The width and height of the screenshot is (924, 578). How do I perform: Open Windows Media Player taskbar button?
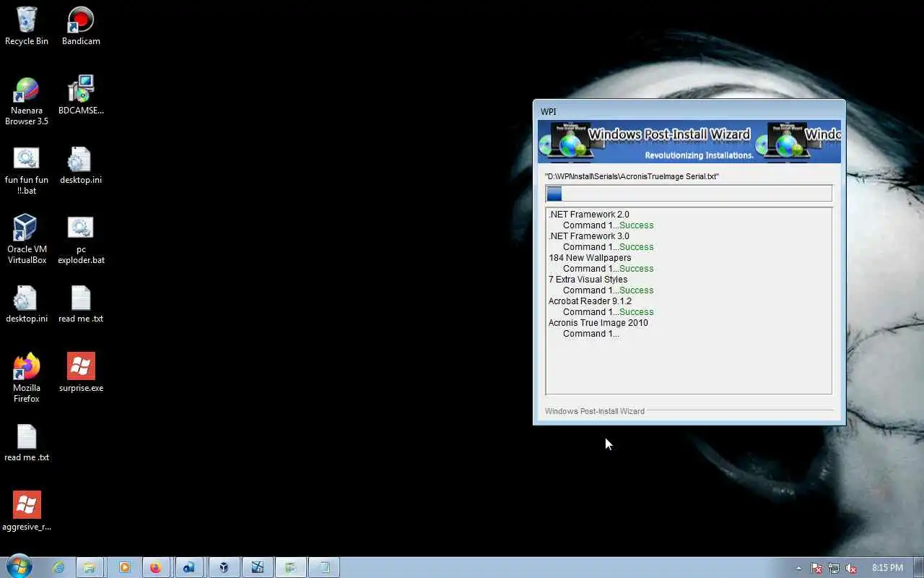124,568
